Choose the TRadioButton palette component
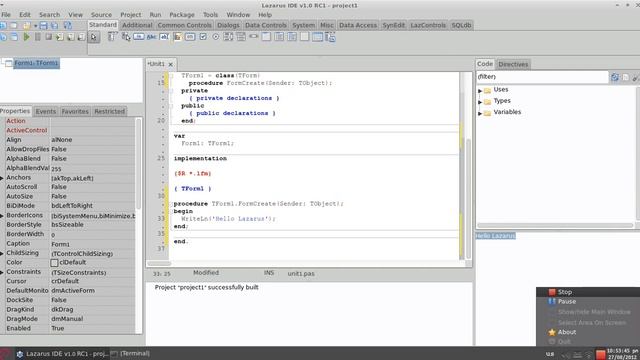Image resolution: width=640 pixels, height=360 pixels. coord(216,37)
